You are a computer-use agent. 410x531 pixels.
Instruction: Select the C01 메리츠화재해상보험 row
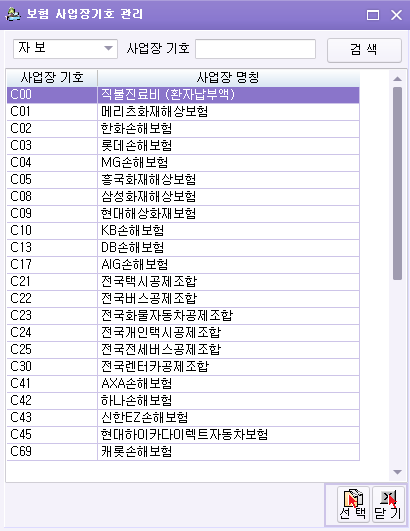[x=183, y=112]
